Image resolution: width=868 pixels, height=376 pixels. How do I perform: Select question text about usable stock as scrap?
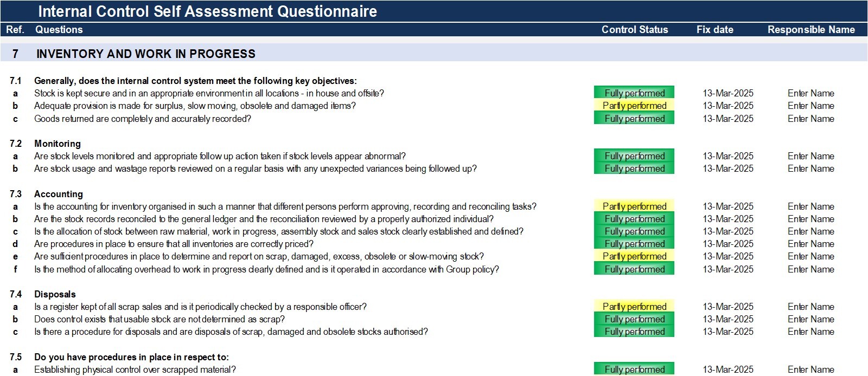click(159, 319)
